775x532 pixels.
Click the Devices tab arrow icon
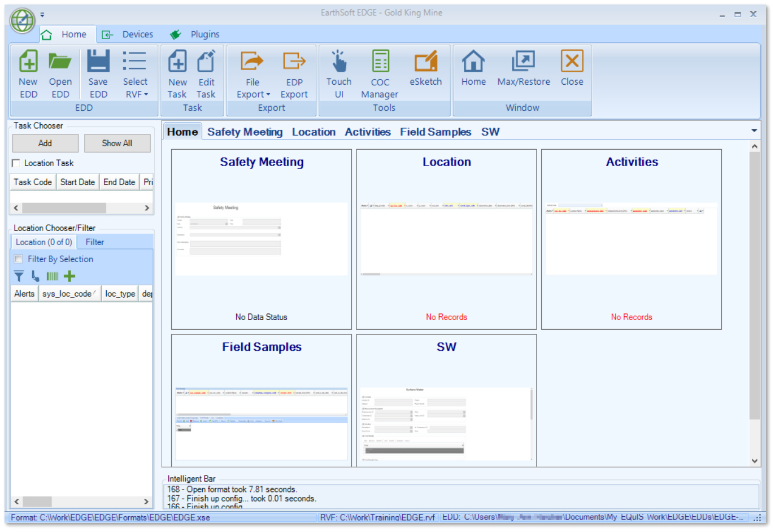tap(107, 35)
